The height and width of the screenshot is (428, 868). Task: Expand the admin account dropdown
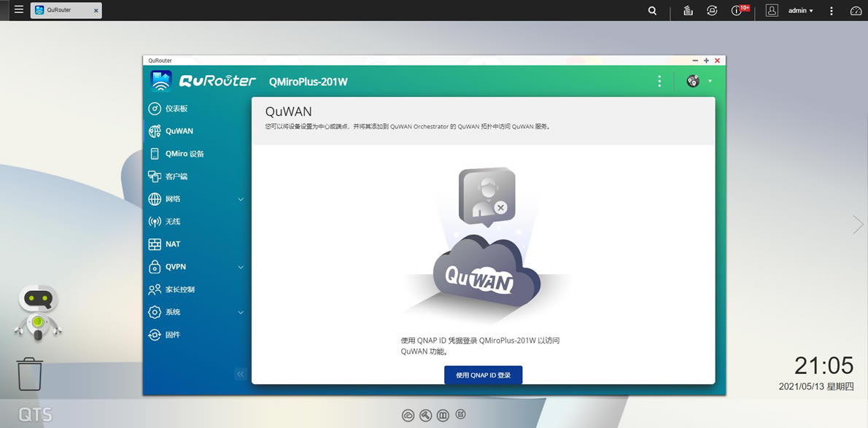pyautogui.click(x=800, y=10)
